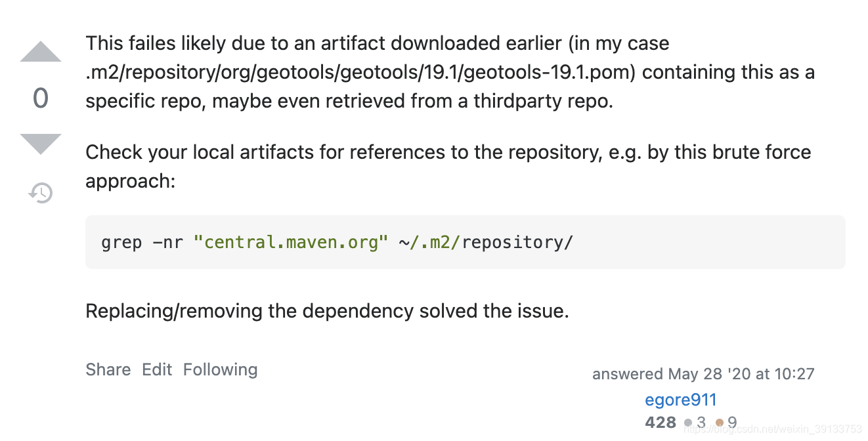The width and height of the screenshot is (868, 441).
Task: Open the answered May 28 '20 timestamp link
Action: pos(703,373)
